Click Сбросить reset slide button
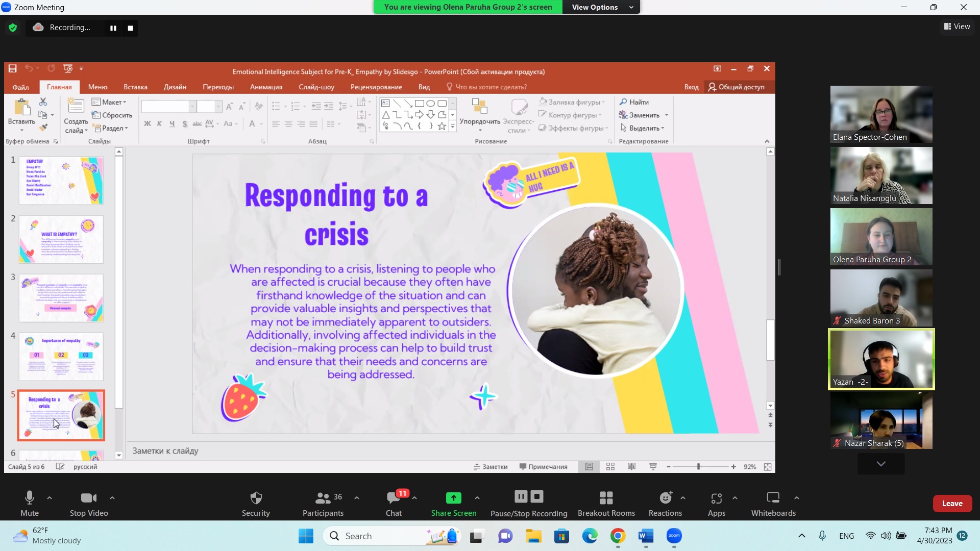 point(112,115)
